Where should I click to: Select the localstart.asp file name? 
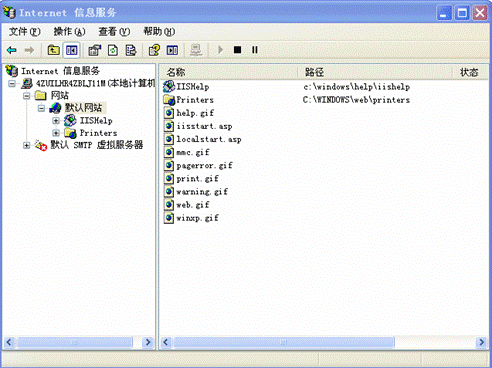(209, 139)
